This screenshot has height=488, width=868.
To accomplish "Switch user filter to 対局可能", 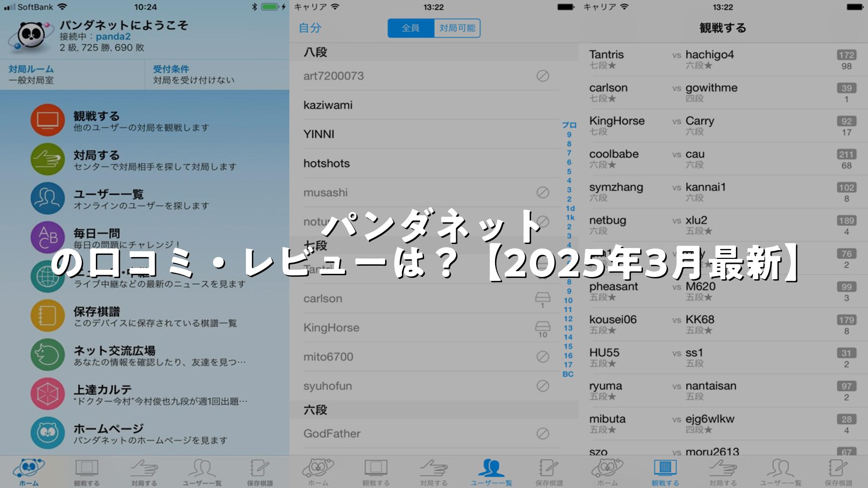I will click(457, 28).
